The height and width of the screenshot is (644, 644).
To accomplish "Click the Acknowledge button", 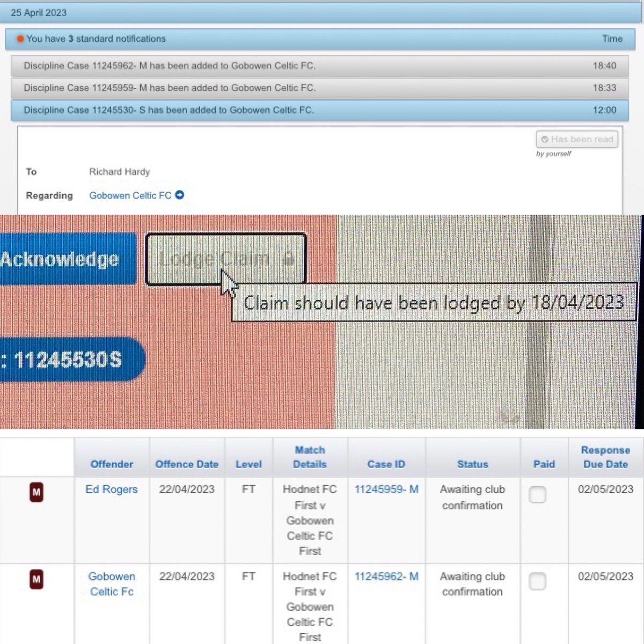I will tap(68, 259).
